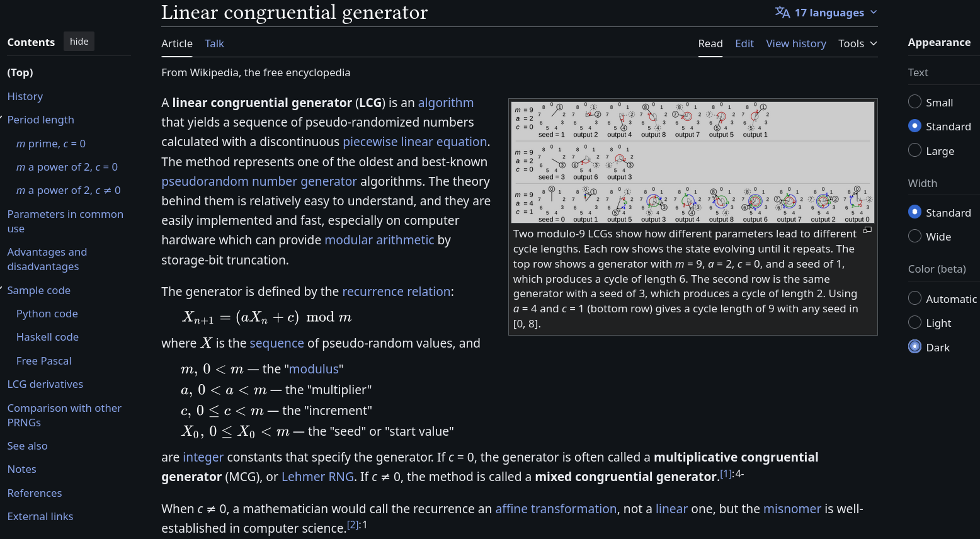The image size is (980, 539).
Task: Click the footnote reference [2]
Action: coord(352,525)
